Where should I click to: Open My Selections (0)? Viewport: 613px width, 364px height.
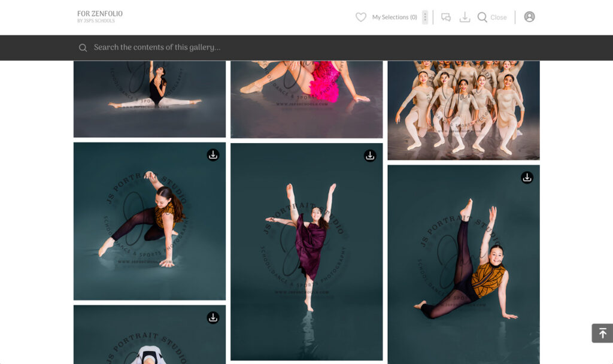tap(393, 17)
